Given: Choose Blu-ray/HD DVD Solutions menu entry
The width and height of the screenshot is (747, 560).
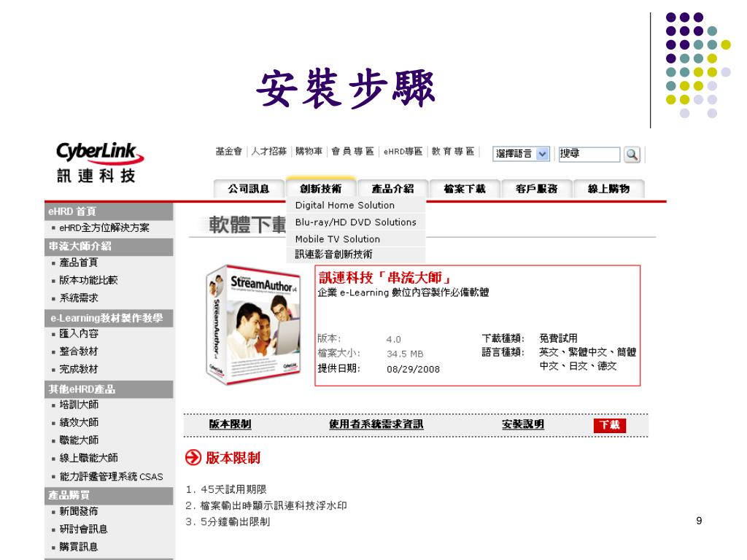Looking at the screenshot, I should [355, 222].
